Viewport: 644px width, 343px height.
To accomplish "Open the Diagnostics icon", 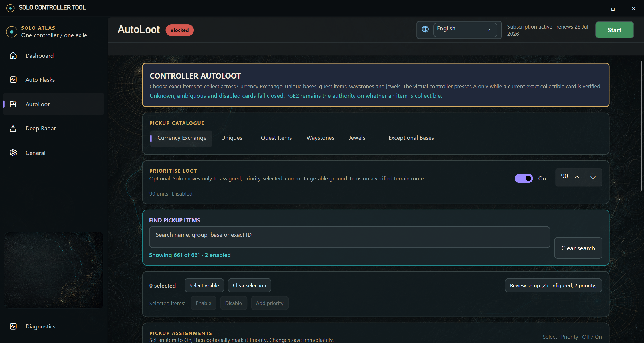I will tap(13, 326).
